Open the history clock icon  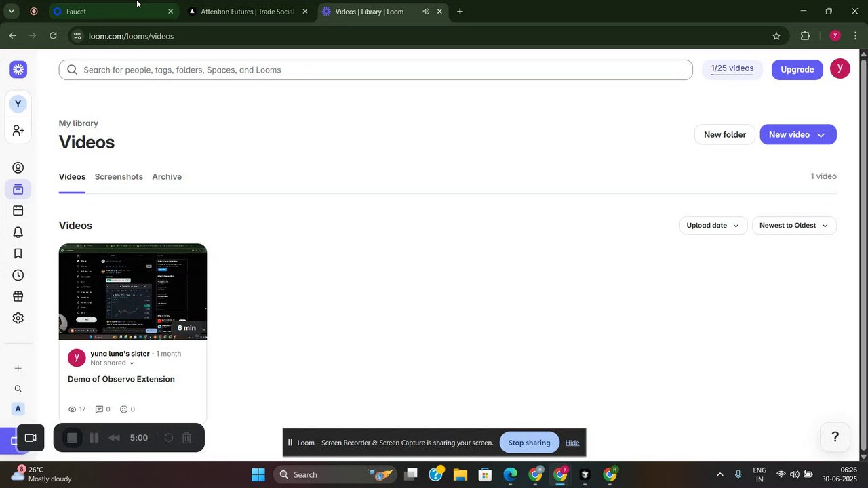click(x=18, y=275)
